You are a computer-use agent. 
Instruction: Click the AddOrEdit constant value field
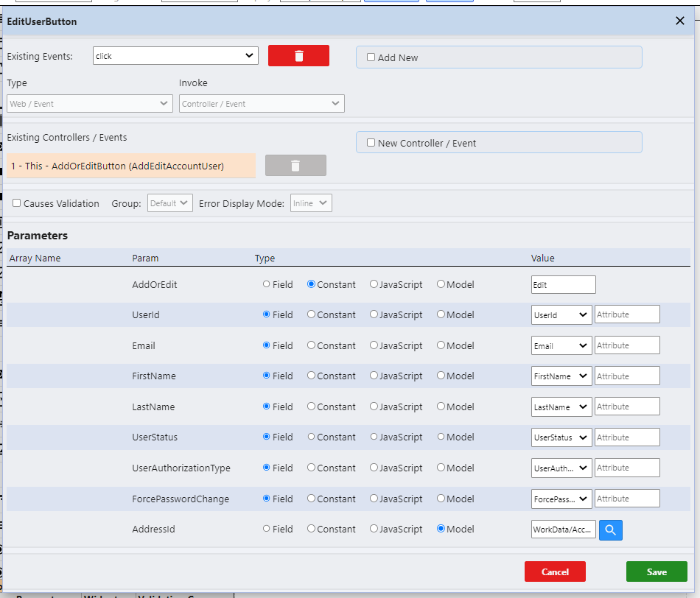pos(564,285)
